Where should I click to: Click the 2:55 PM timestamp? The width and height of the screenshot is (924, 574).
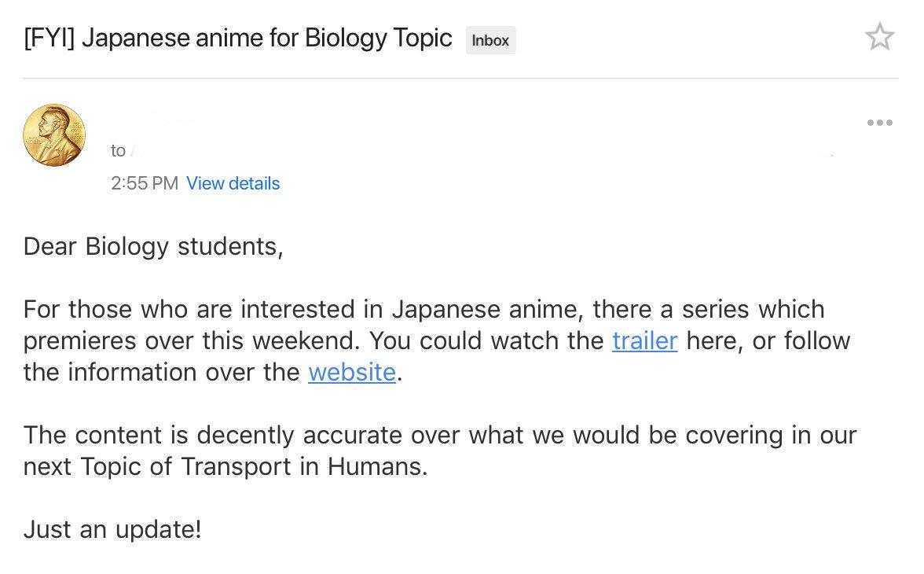[145, 183]
